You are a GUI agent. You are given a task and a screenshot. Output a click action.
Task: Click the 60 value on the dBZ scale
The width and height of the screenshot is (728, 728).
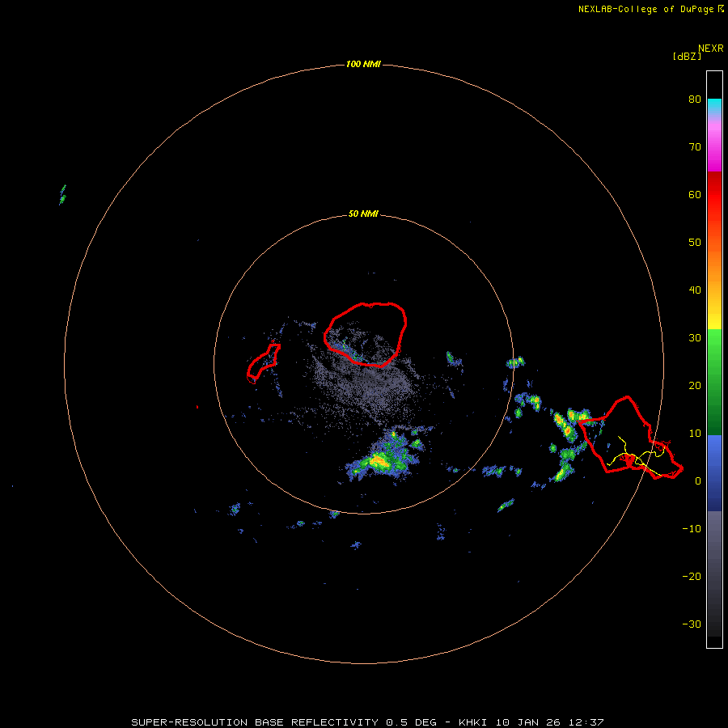[x=695, y=194]
